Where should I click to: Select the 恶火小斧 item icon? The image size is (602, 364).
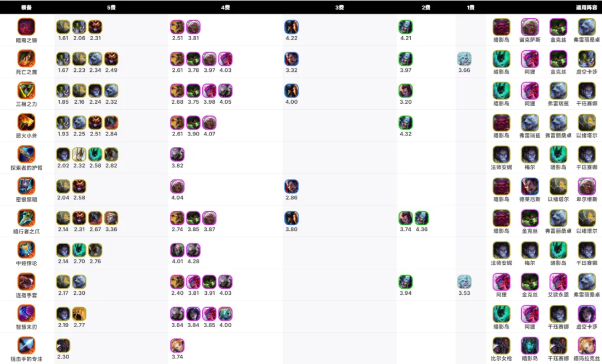[27, 123]
